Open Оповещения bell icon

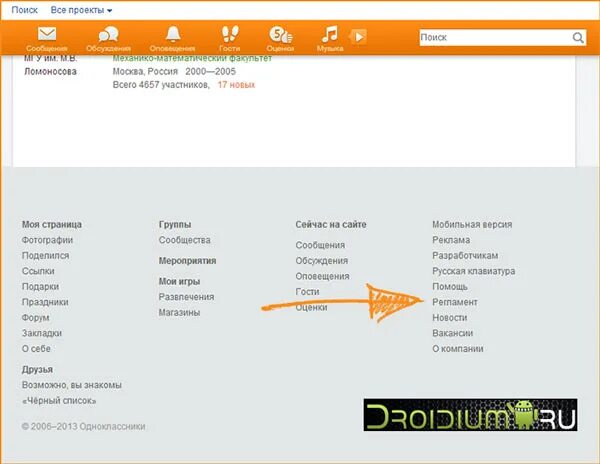pyautogui.click(x=173, y=34)
